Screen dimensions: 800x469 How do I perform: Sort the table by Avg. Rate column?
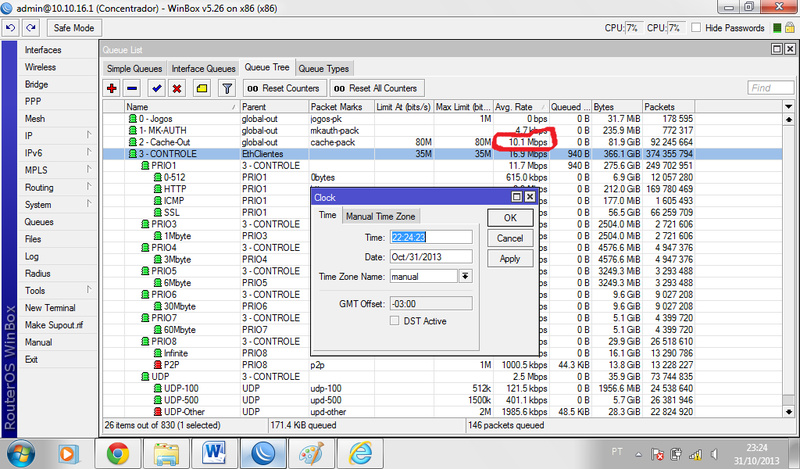click(x=520, y=107)
